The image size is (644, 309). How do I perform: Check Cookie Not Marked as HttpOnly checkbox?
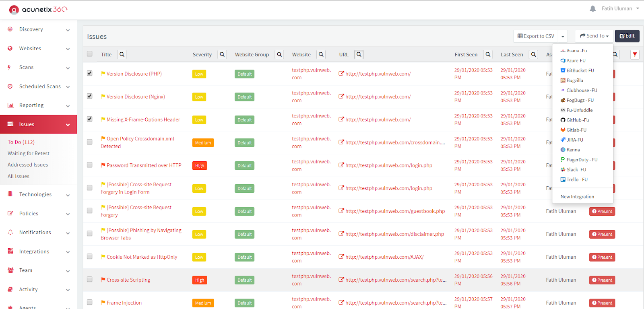90,257
